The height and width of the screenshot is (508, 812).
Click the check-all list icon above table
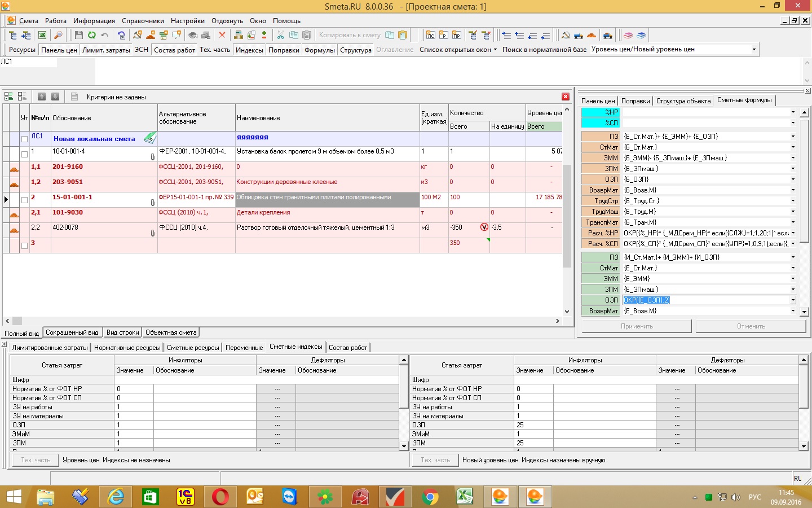(9, 97)
